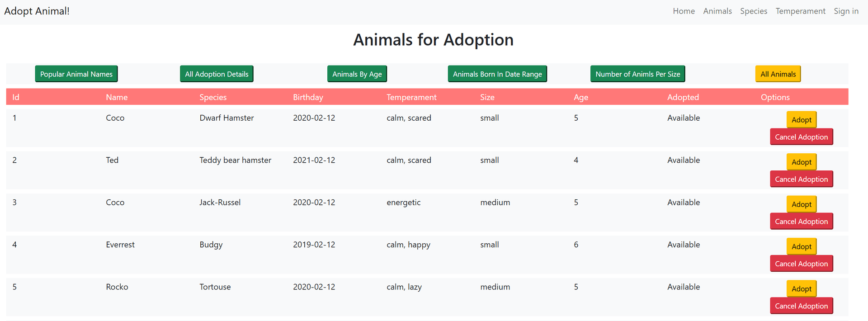
Task: Click the Animals By Age button
Action: point(357,74)
